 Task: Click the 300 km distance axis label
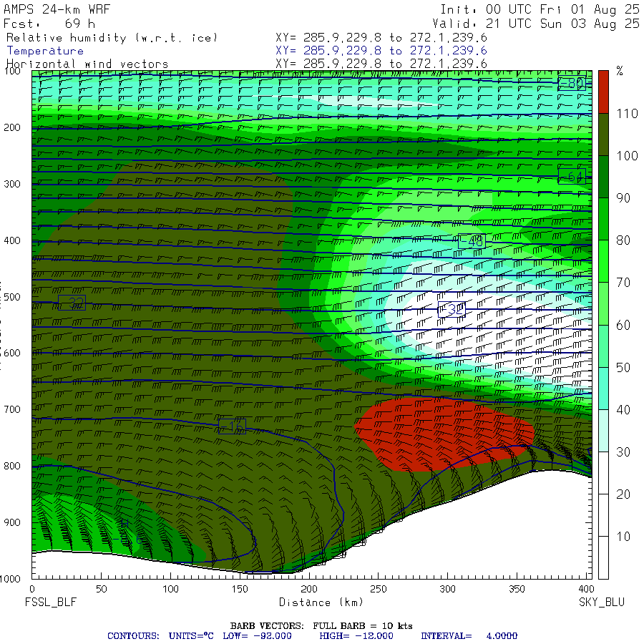[x=447, y=589]
